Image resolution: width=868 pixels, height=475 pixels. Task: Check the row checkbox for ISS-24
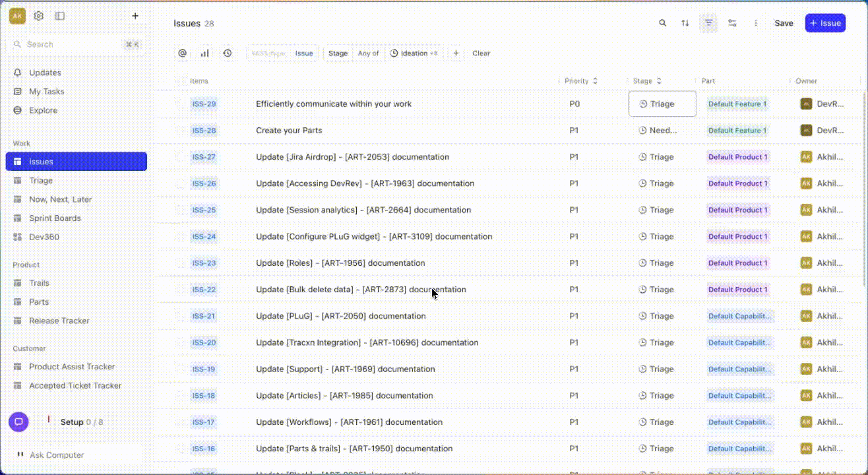point(180,237)
